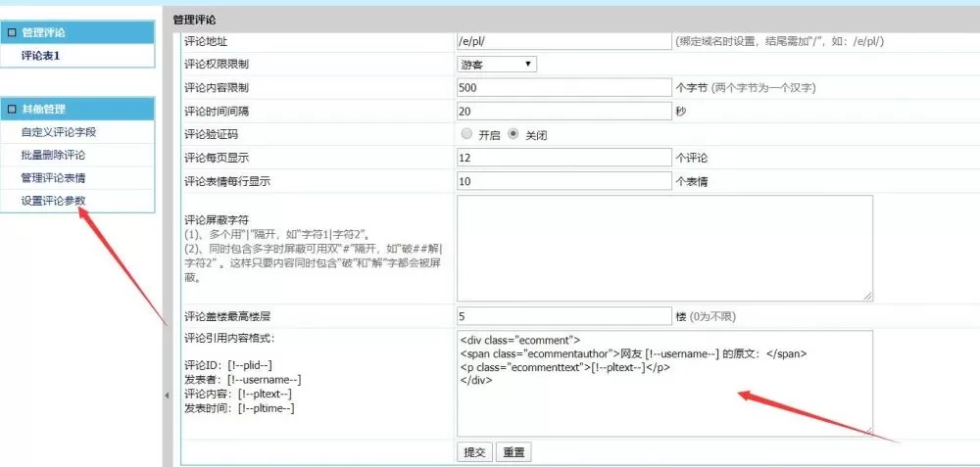Screen dimensions: 980x467
Task: Click the 评论盖楼最高楼层 input with 5
Action: pos(563,316)
